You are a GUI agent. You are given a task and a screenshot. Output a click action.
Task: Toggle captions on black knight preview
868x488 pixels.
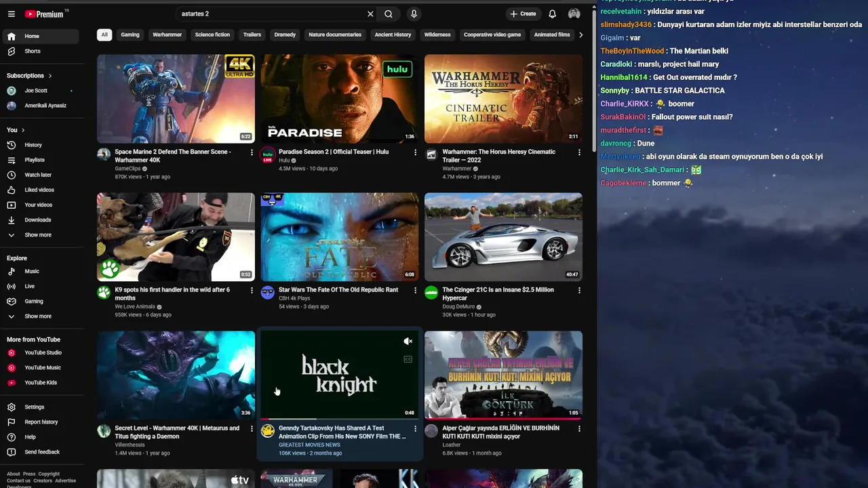pyautogui.click(x=408, y=359)
